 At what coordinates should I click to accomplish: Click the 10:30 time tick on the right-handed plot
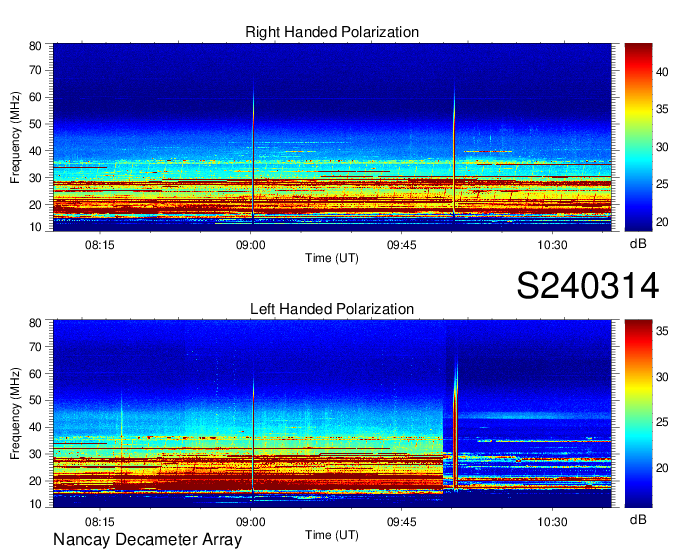pos(552,245)
